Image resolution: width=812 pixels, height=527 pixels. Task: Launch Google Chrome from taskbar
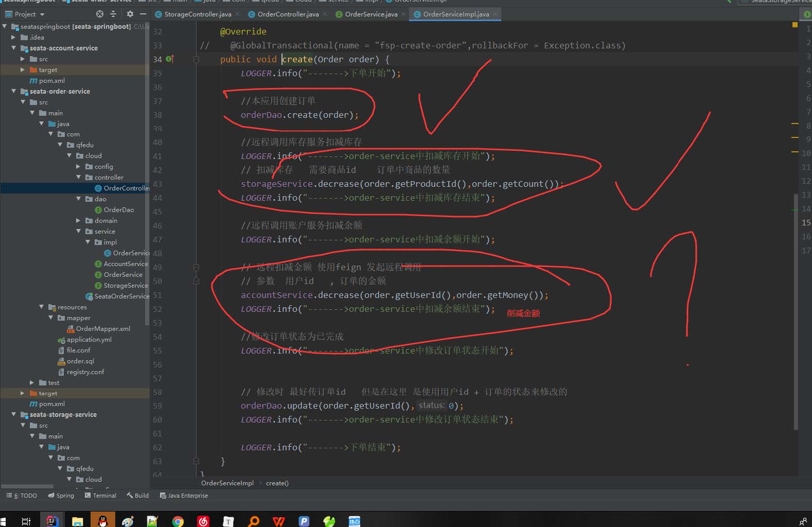click(178, 521)
